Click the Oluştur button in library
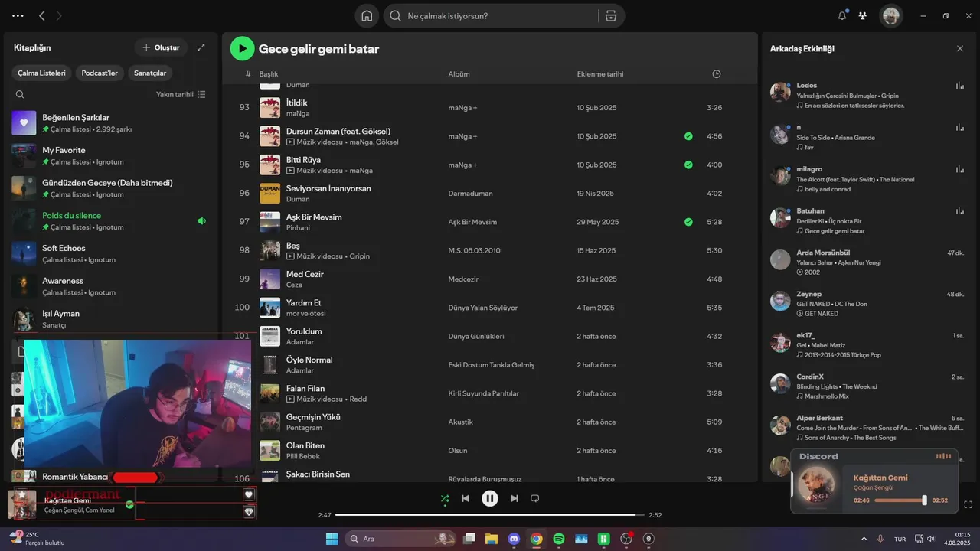 click(161, 47)
